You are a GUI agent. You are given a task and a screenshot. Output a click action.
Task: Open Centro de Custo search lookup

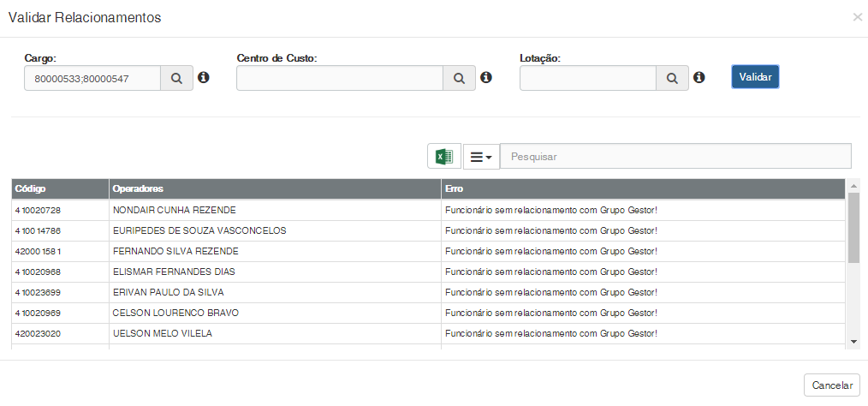[459, 78]
